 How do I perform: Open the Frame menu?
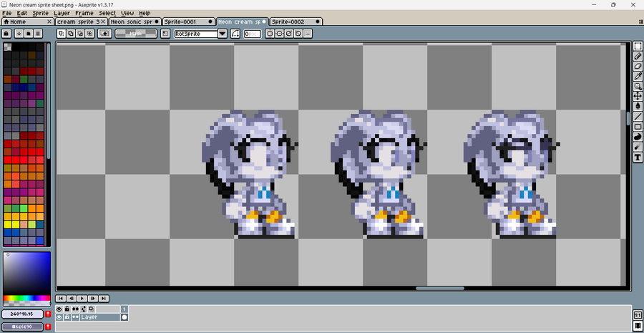(x=84, y=13)
